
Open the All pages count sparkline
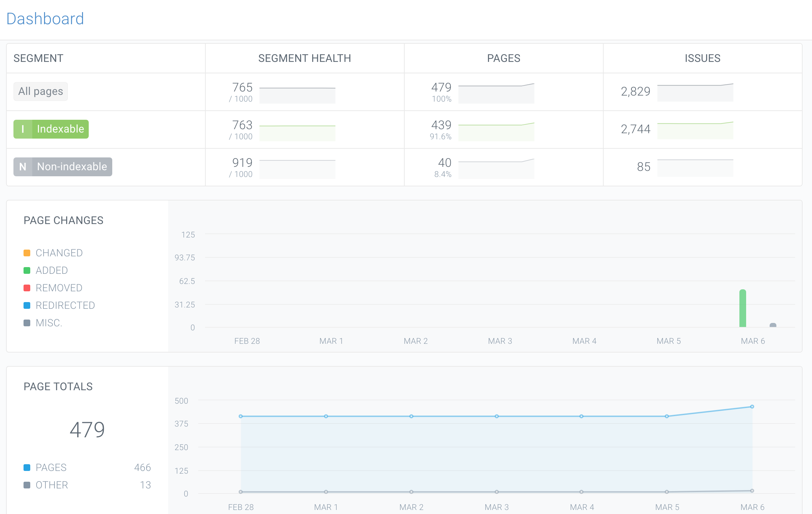[496, 94]
